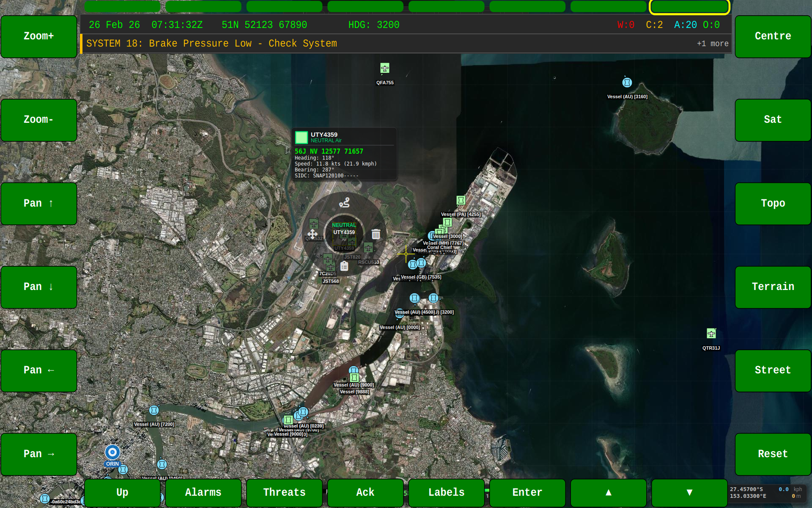The width and height of the screenshot is (812, 508).
Task: Select the route plotting icon in the radial menu
Action: (x=345, y=202)
